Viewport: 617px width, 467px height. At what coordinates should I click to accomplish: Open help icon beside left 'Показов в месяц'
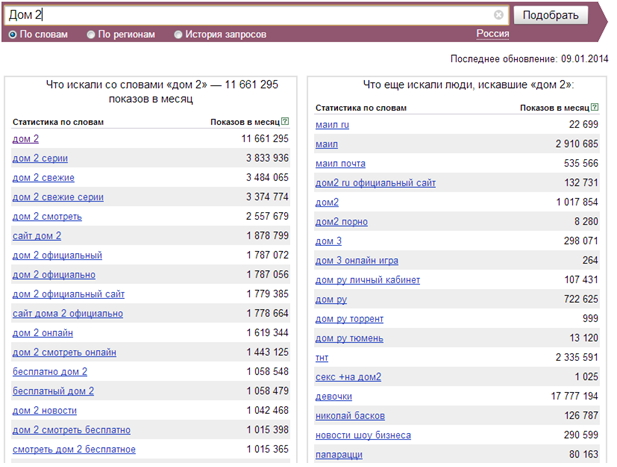(x=285, y=121)
